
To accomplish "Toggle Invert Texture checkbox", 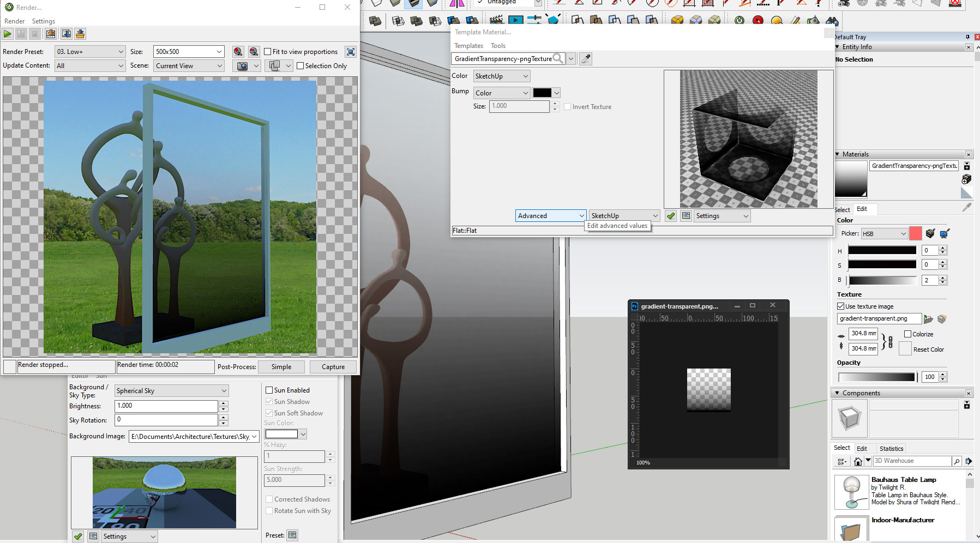I will tap(568, 107).
